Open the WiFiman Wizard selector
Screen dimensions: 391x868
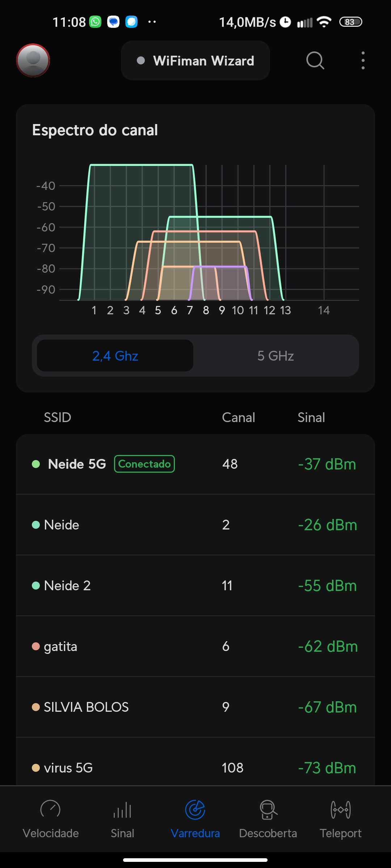tap(195, 61)
